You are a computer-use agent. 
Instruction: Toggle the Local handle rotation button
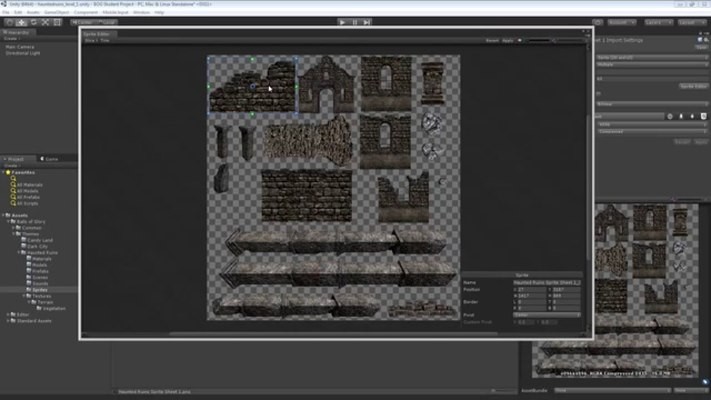(107, 22)
